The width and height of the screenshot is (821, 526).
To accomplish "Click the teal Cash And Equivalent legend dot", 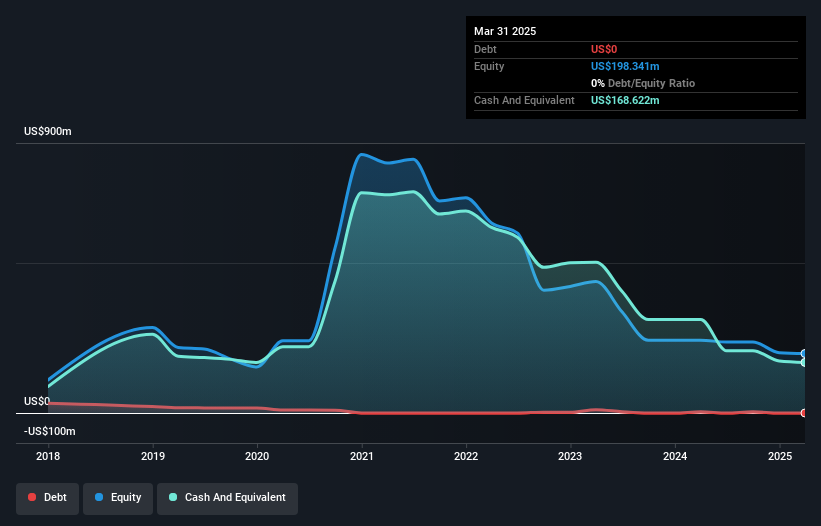I will pos(173,497).
